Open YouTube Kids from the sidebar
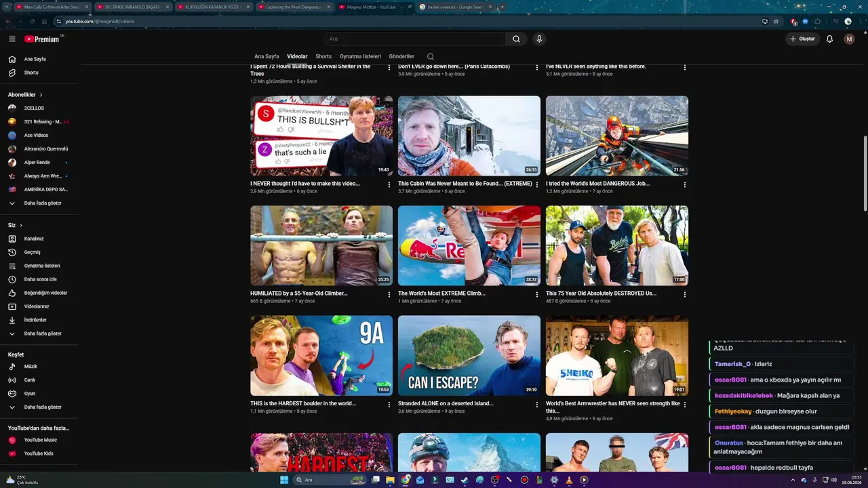This screenshot has width=868, height=488. (x=39, y=453)
